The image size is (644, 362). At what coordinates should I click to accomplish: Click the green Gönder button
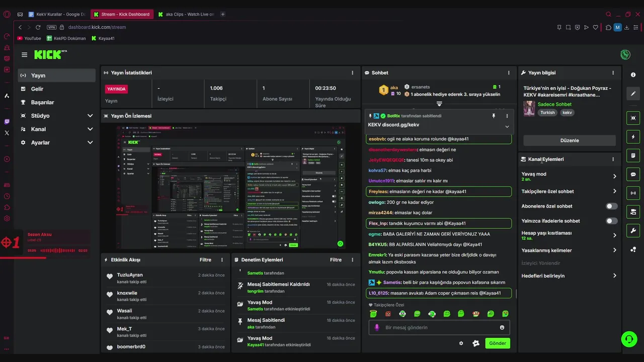click(498, 343)
